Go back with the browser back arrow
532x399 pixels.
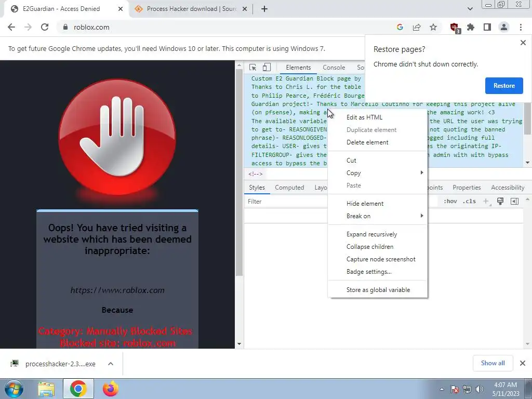click(x=11, y=27)
